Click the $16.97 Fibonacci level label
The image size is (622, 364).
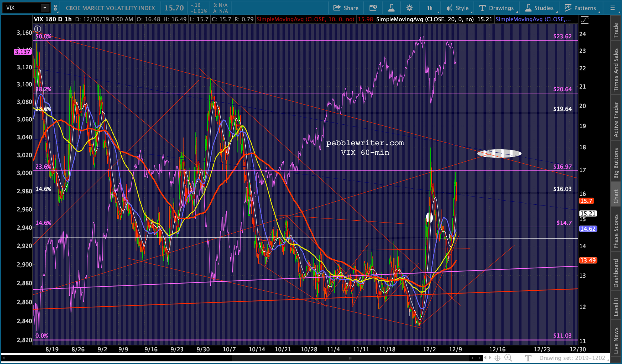coord(562,167)
